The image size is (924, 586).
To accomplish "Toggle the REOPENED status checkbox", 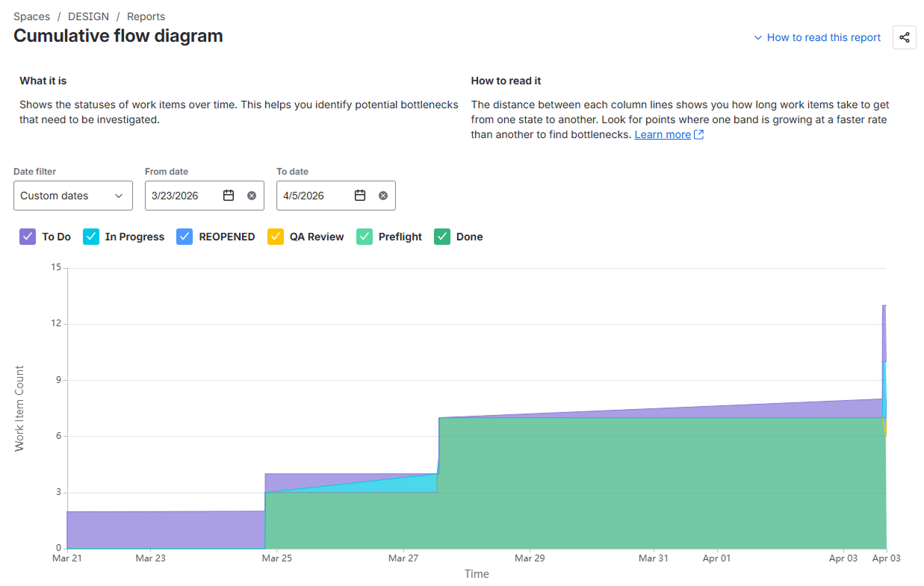I will 185,237.
